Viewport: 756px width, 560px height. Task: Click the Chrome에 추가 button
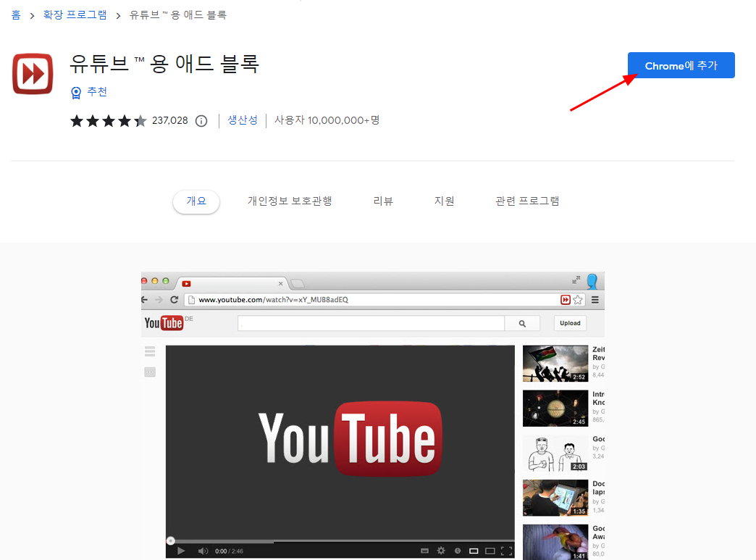[x=681, y=65]
